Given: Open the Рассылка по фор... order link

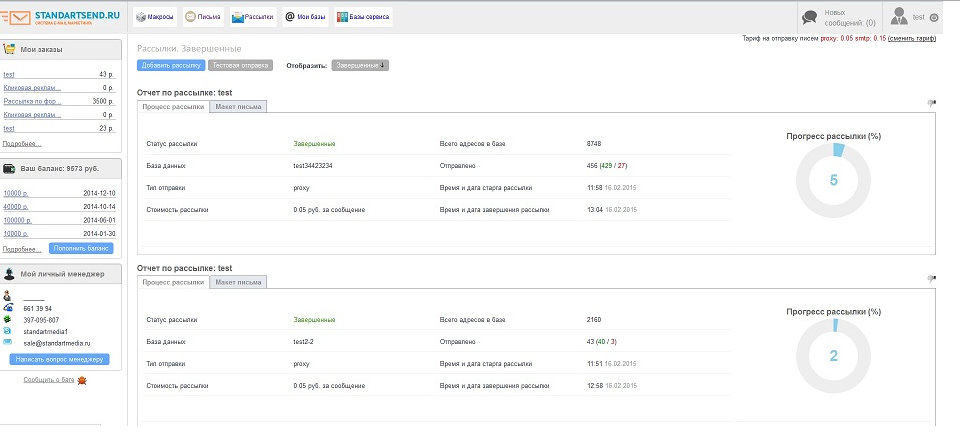Looking at the screenshot, I should click(x=32, y=101).
